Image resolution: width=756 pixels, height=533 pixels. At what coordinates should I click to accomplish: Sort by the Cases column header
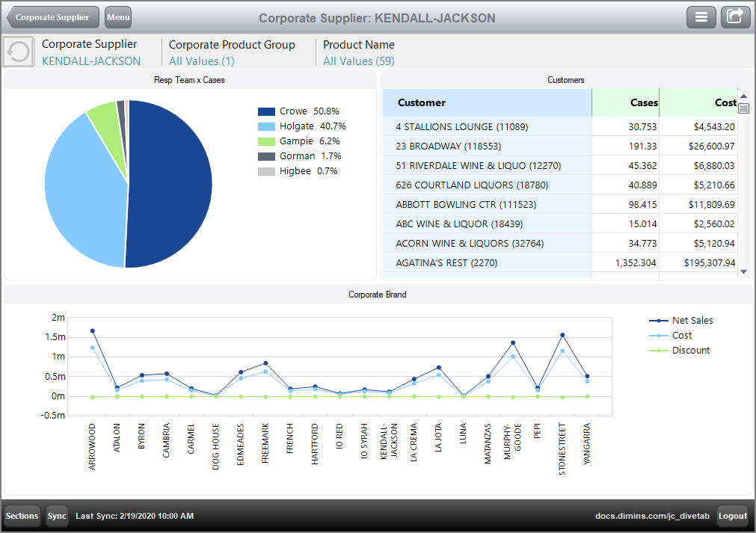point(642,103)
